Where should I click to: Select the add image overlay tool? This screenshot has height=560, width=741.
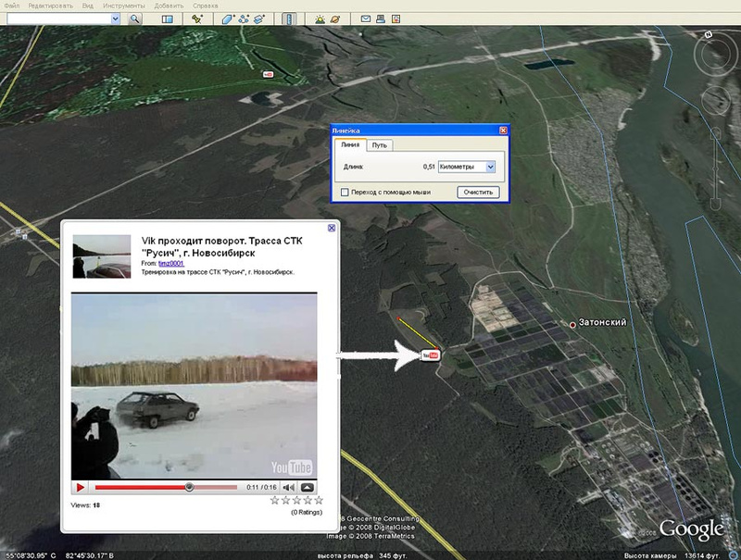[x=259, y=19]
